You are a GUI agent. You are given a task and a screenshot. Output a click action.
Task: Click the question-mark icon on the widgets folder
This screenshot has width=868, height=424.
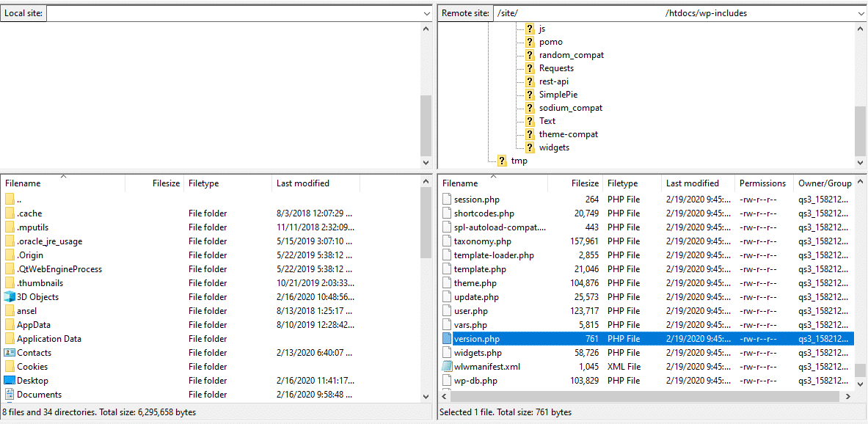529,147
